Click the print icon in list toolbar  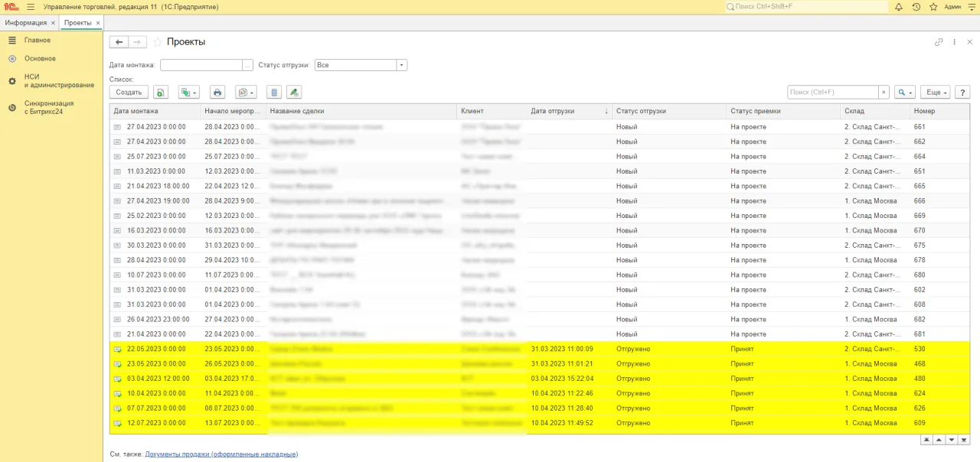217,93
